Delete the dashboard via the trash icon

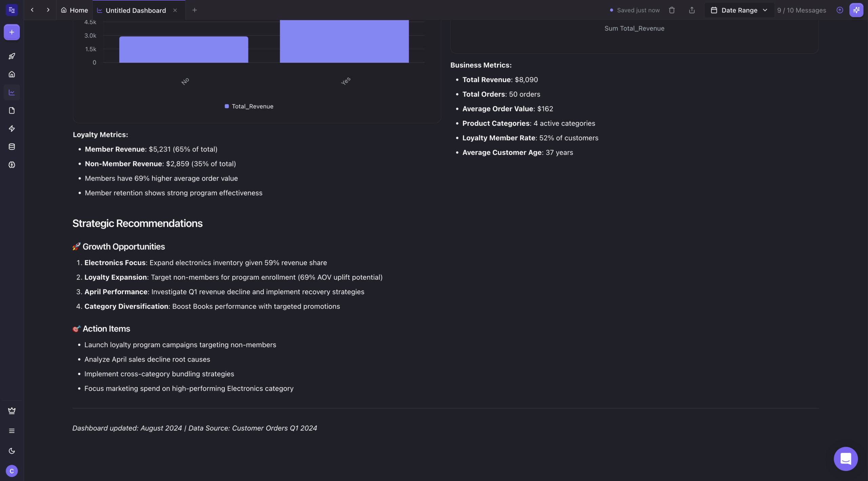[672, 10]
